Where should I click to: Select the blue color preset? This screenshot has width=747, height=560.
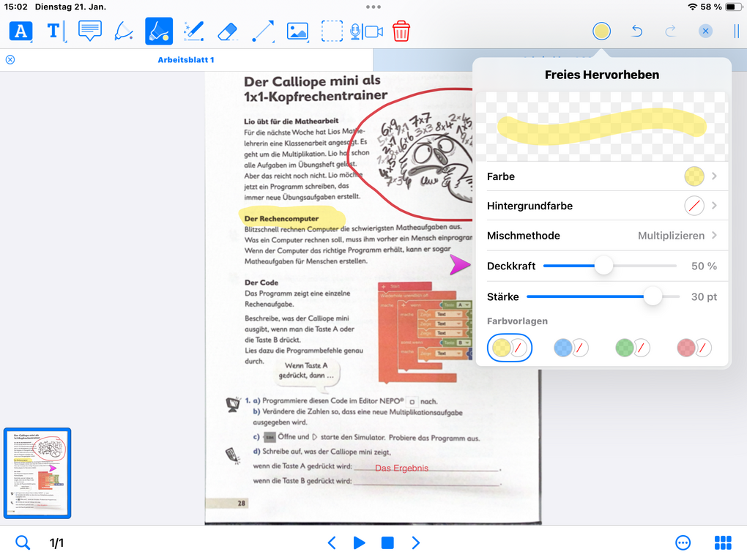coord(571,348)
